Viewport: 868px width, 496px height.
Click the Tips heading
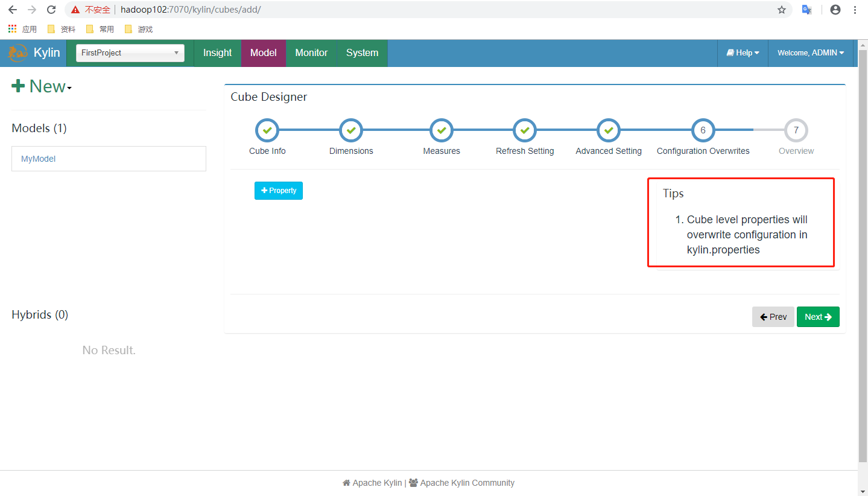click(x=673, y=194)
